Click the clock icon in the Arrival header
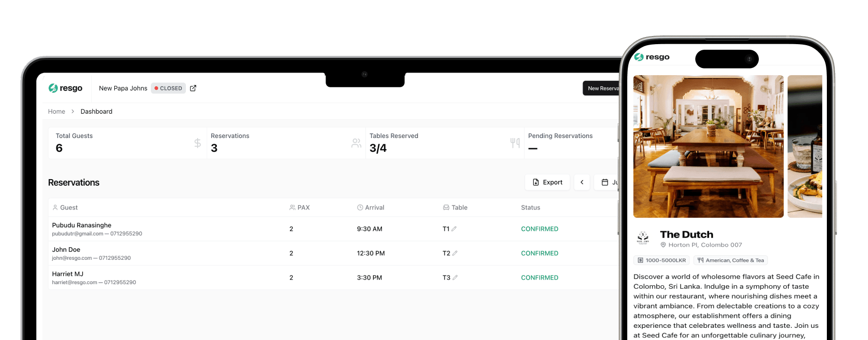Screen dimensions: 868x340 [360, 208]
